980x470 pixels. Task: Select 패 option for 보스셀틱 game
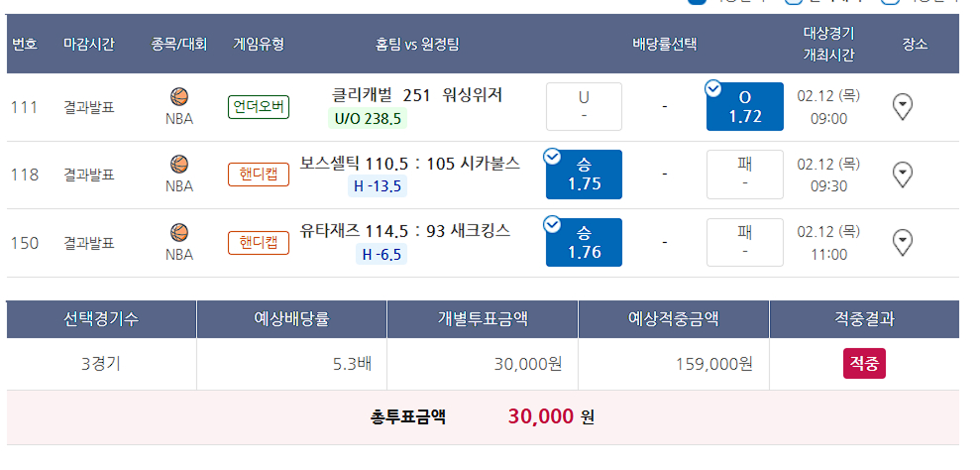pos(745,175)
